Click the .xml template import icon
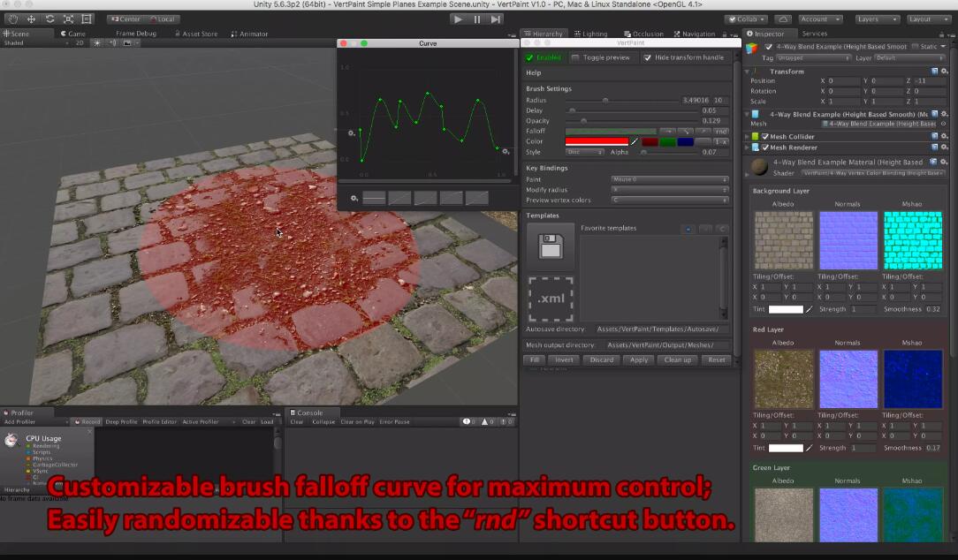958x560 pixels. [551, 299]
